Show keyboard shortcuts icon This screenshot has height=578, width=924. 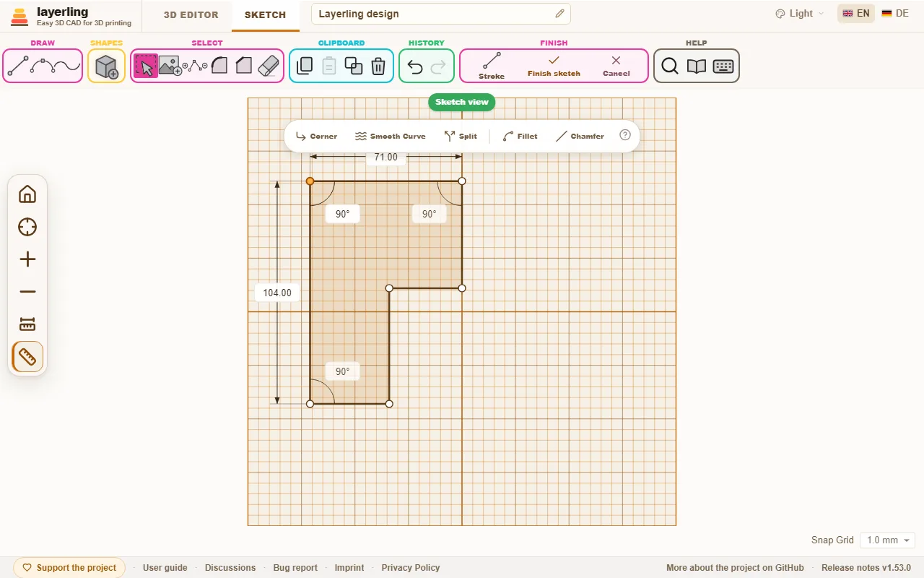tap(723, 66)
